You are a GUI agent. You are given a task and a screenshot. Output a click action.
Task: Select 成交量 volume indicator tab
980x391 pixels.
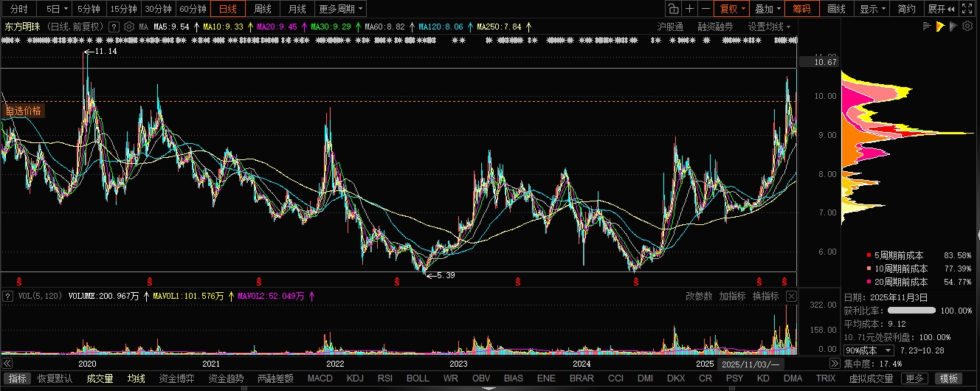(100, 379)
